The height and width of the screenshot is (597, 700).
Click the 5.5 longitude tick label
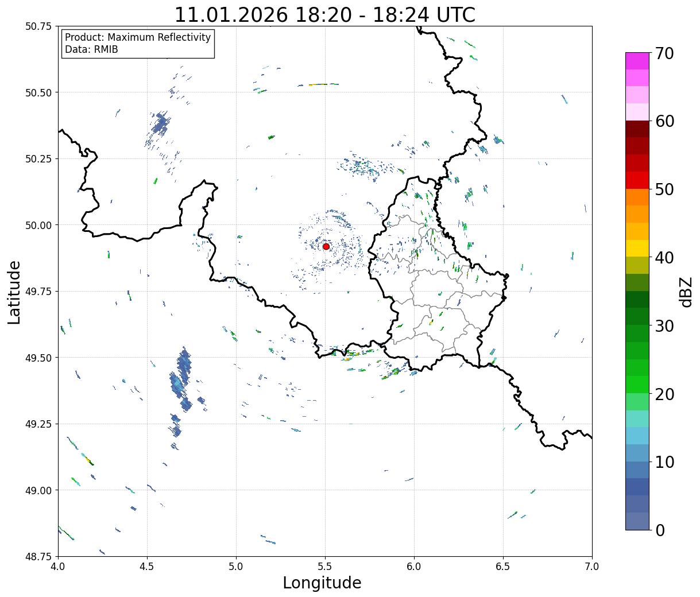[x=325, y=567]
